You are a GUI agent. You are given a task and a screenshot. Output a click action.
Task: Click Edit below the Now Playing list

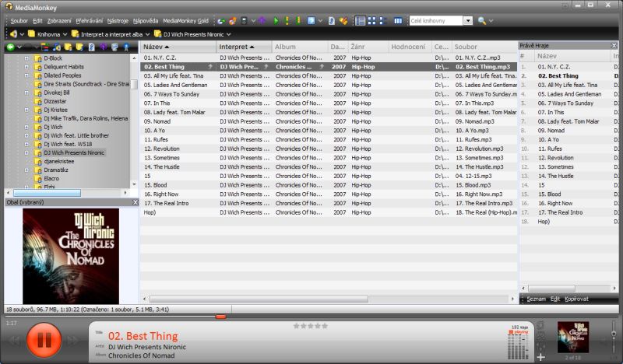click(555, 299)
